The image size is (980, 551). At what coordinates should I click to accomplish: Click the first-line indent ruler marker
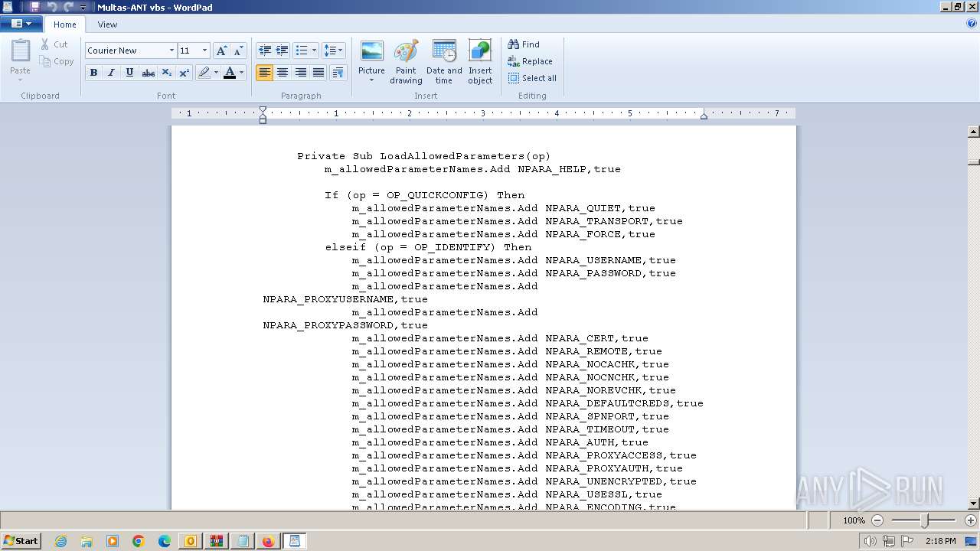pos(263,109)
